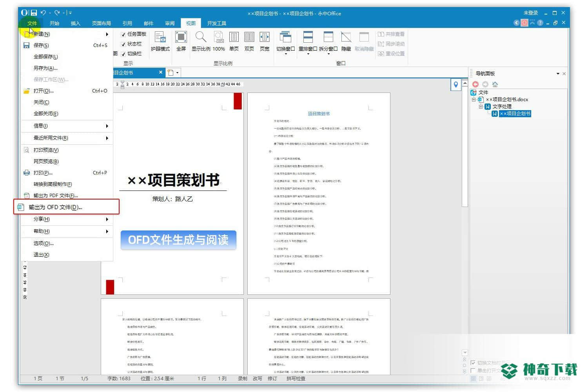588x392 pixels.
Task: Switch to the References (引用) tab
Action: point(127,23)
